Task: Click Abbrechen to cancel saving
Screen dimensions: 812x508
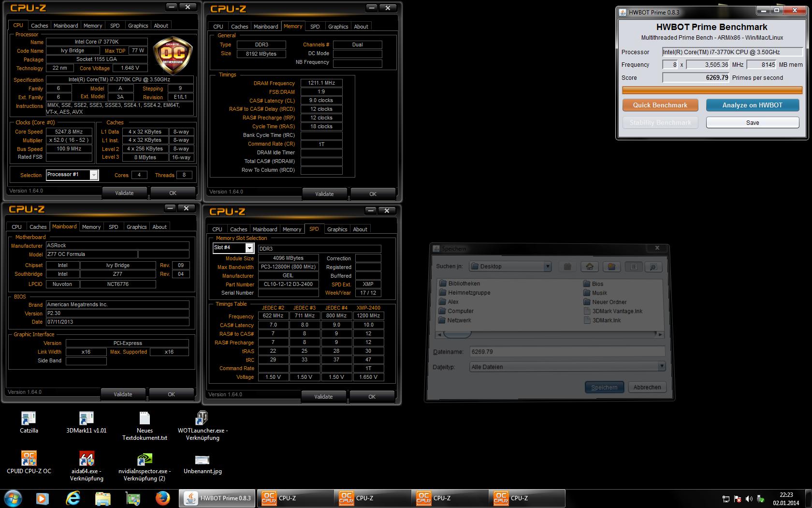Action: (647, 387)
